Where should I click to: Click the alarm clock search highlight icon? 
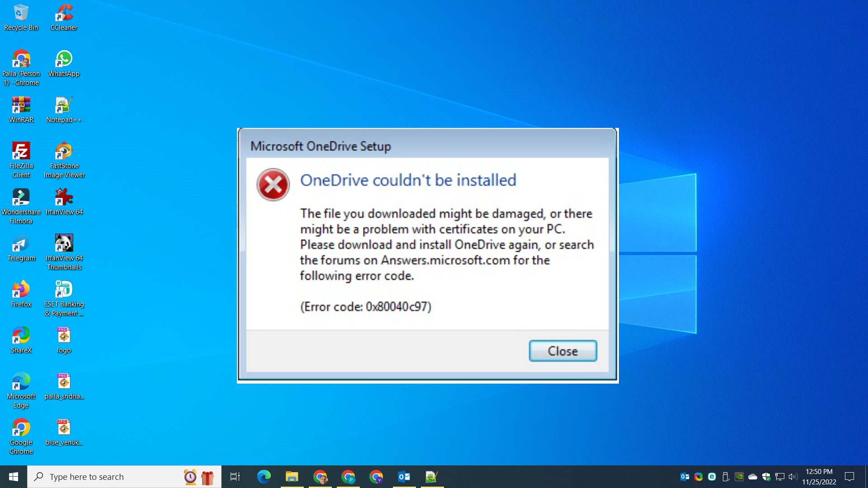tap(190, 477)
